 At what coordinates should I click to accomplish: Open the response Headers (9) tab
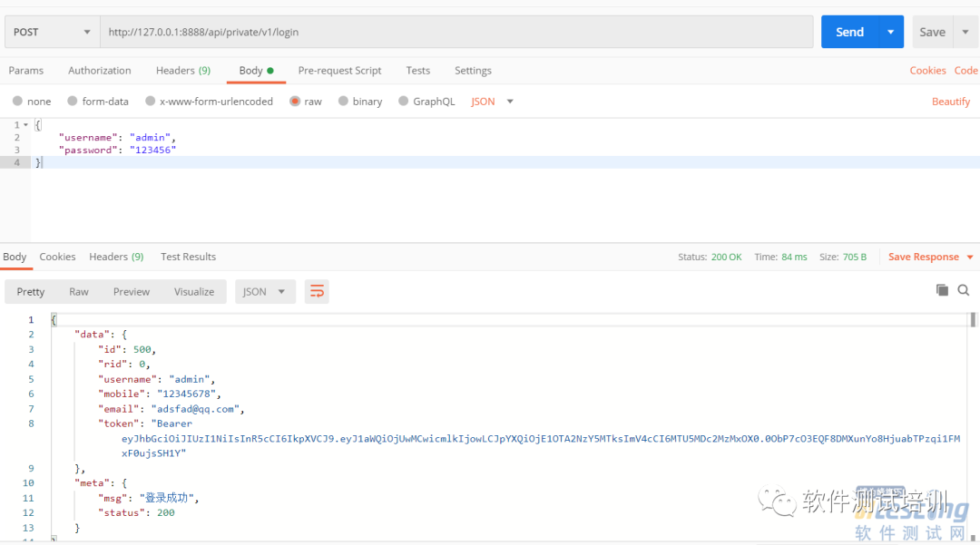pos(116,257)
